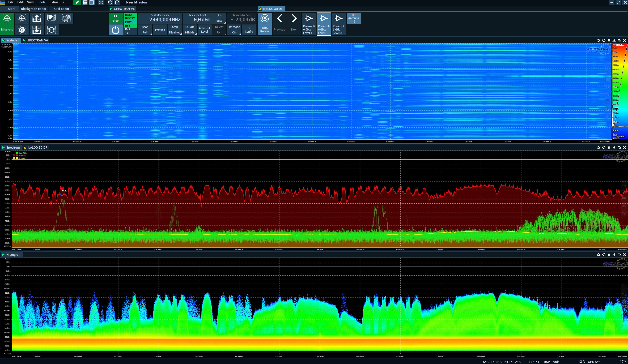Open the mission notes list icon
This screenshot has width=628, height=364.
(x=51, y=18)
